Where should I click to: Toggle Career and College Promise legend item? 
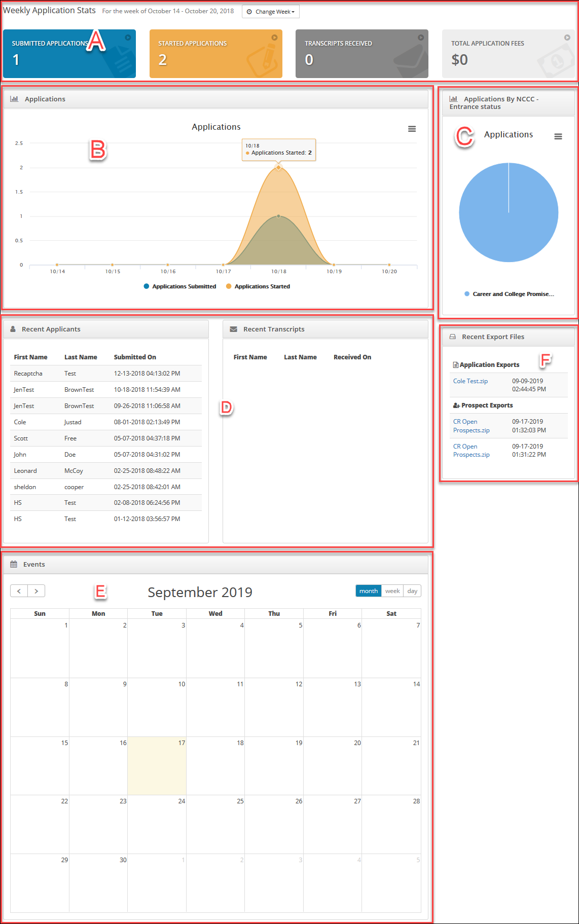click(509, 294)
